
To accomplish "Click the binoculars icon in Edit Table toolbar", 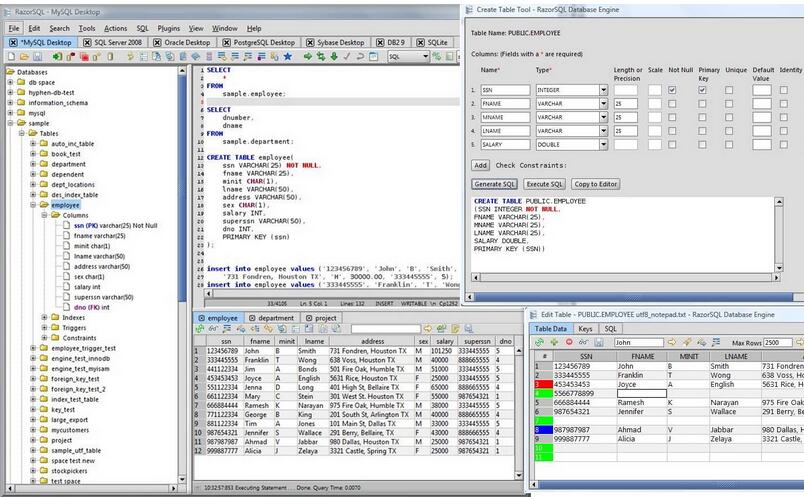I will (x=584, y=342).
